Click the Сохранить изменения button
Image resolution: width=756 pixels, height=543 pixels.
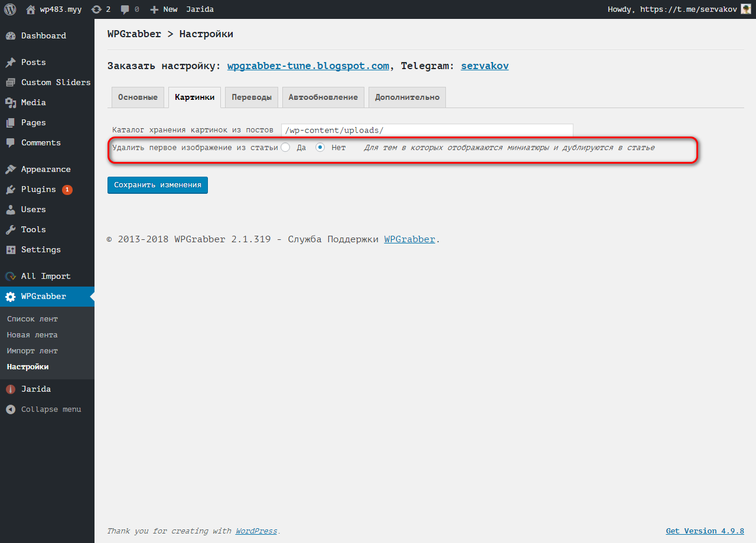point(158,184)
